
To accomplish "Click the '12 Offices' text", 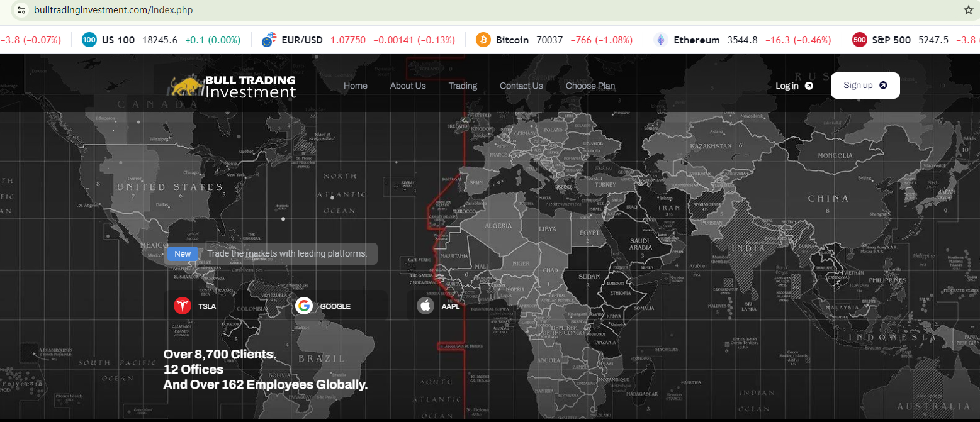I will tap(193, 369).
